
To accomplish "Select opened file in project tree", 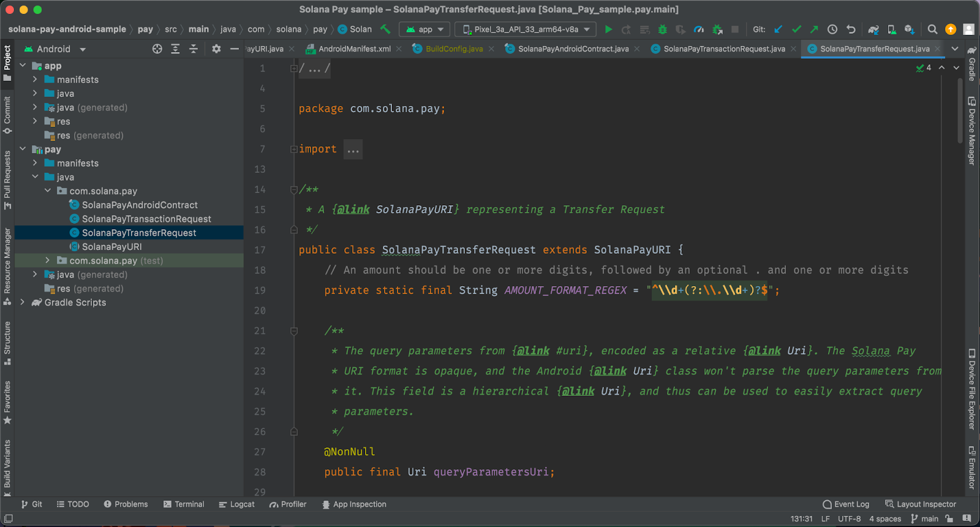I will coord(157,49).
